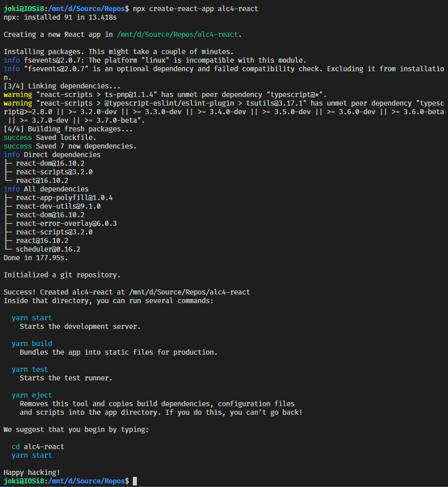Screen dimensions: 448x487
Task: Click the line 'Happy hacking!'
Action: [32, 473]
